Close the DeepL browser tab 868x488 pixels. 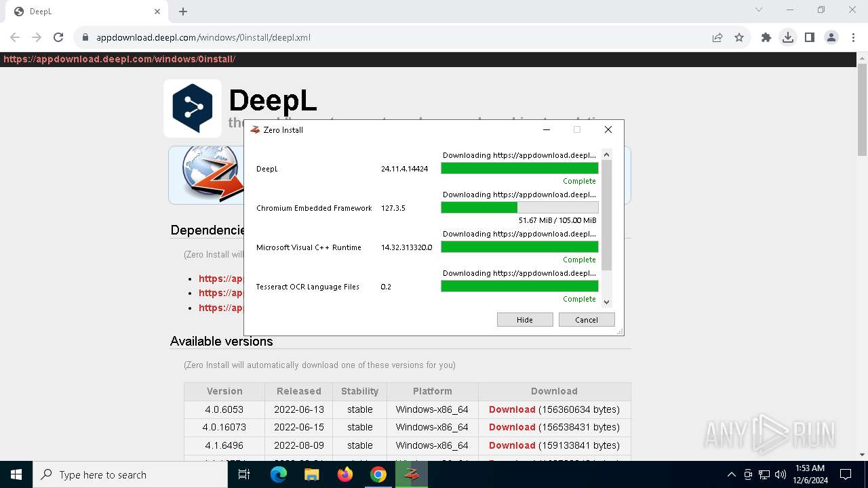coord(157,12)
